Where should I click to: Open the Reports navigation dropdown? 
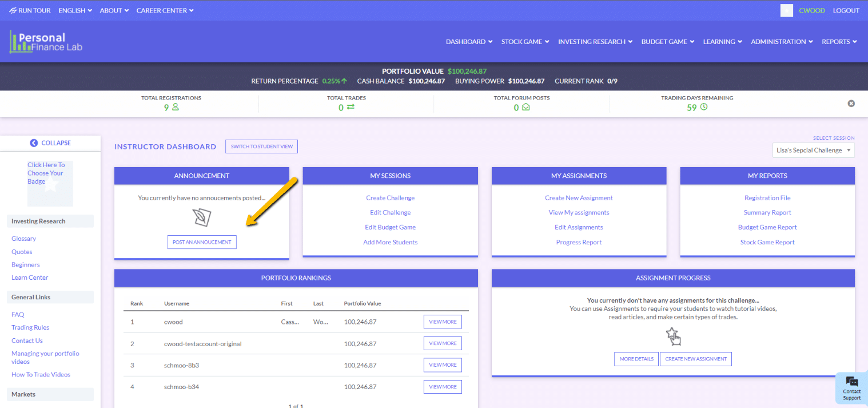[839, 42]
